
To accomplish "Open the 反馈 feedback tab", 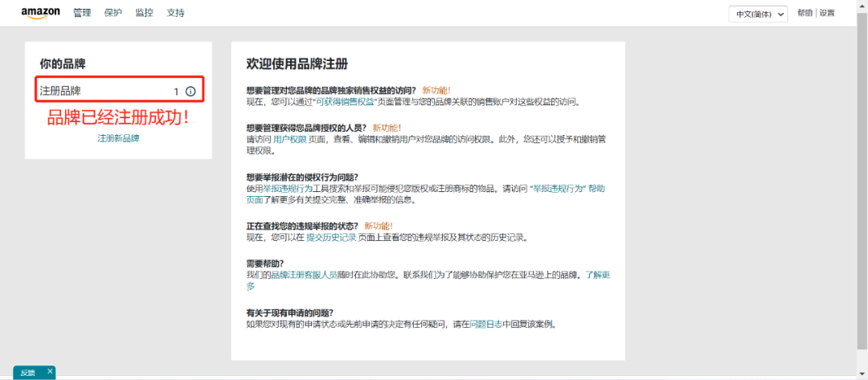I will (27, 373).
